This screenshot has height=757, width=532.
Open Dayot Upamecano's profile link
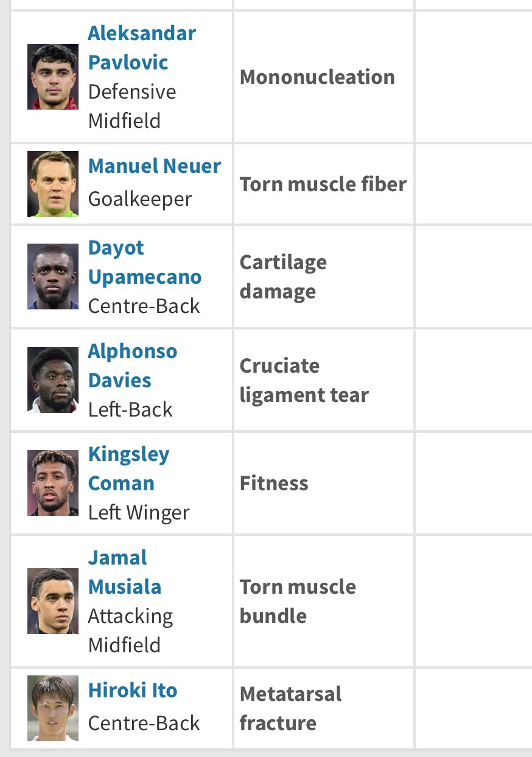tap(144, 262)
